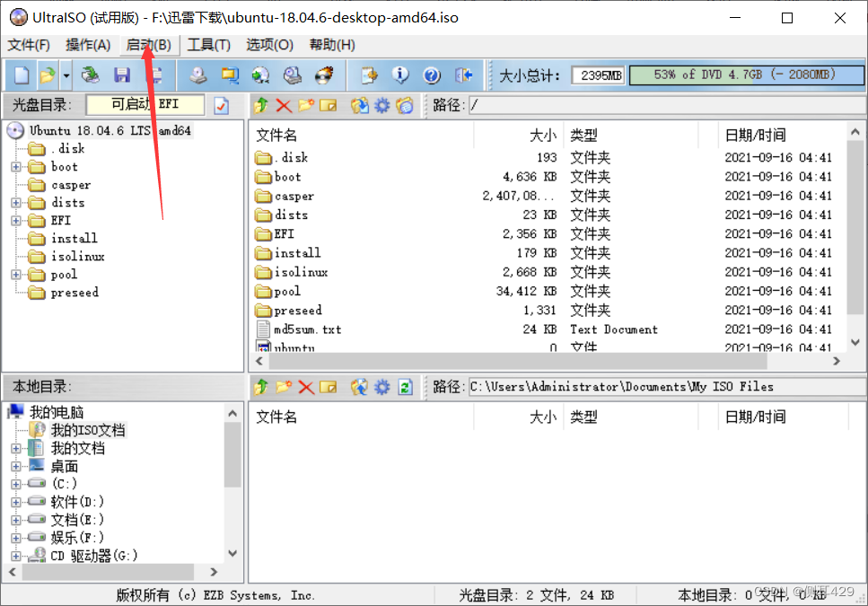Sort the disc file list by 大小 column
The image size is (868, 606).
tap(519, 135)
